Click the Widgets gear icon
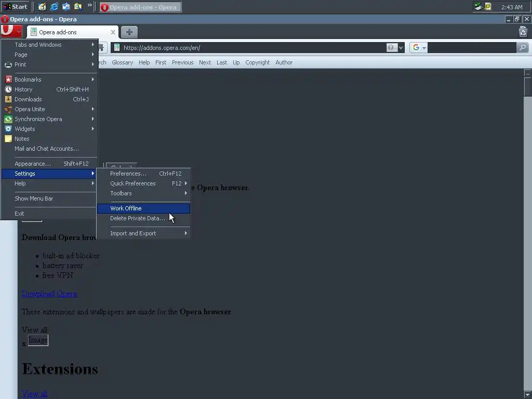Image resolution: width=532 pixels, height=399 pixels. tap(8, 129)
